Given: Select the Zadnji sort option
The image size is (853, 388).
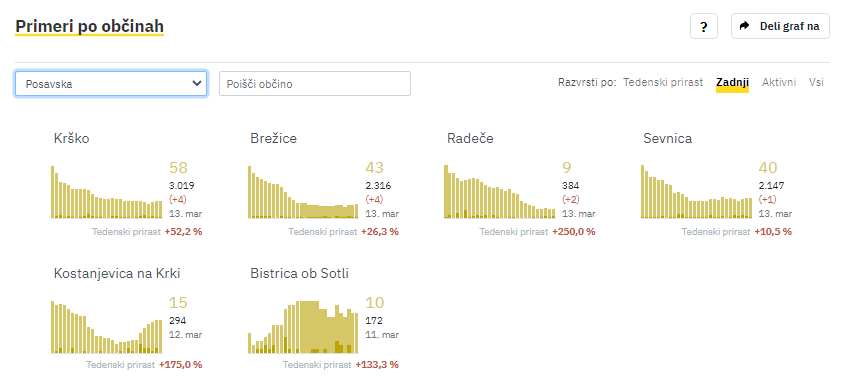Looking at the screenshot, I should pos(732,83).
